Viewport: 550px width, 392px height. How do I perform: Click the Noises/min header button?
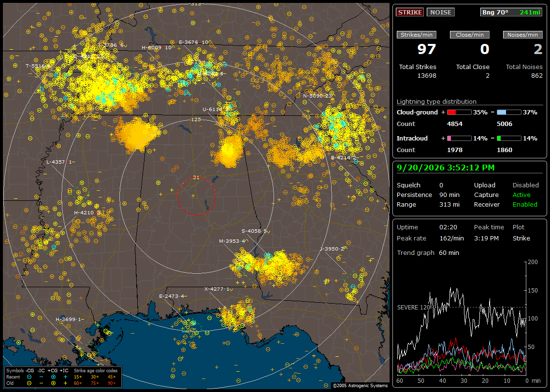click(x=522, y=35)
